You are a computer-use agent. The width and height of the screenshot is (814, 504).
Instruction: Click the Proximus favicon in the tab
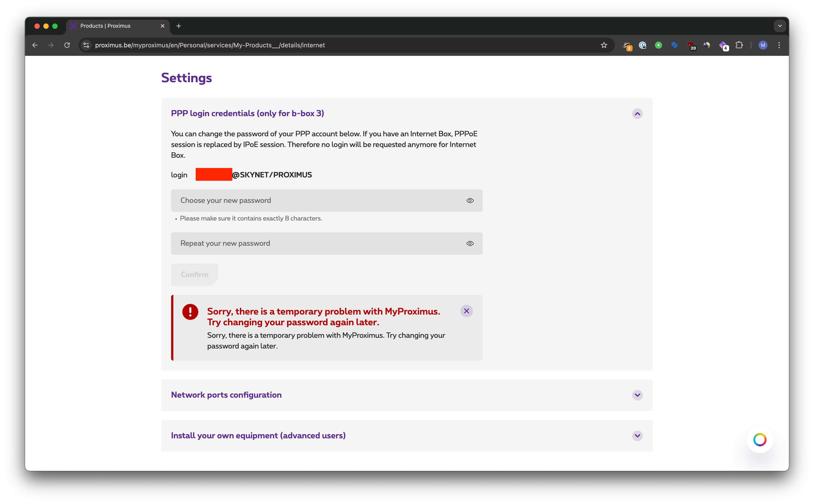(73, 26)
